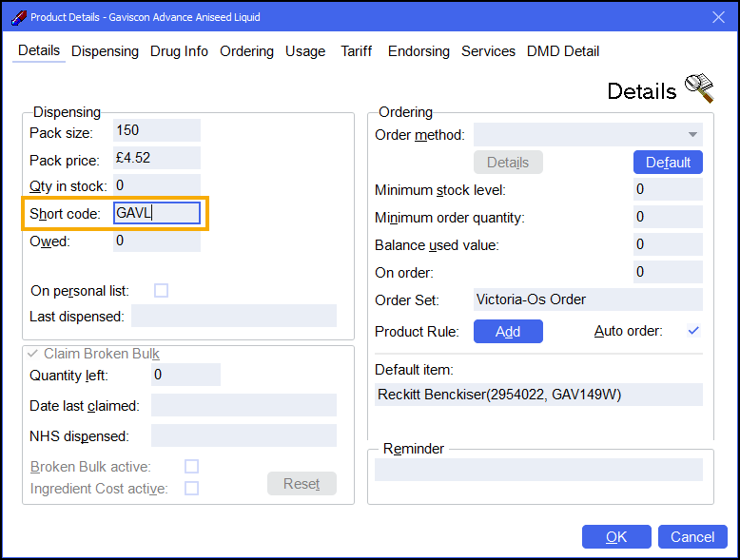Add a Product Rule
Image resolution: width=740 pixels, height=560 pixels.
pos(508,332)
